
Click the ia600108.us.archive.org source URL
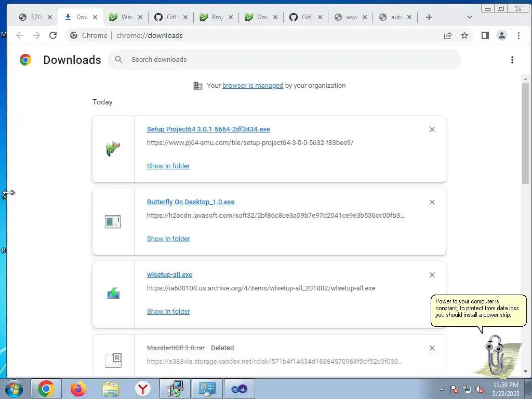click(261, 288)
